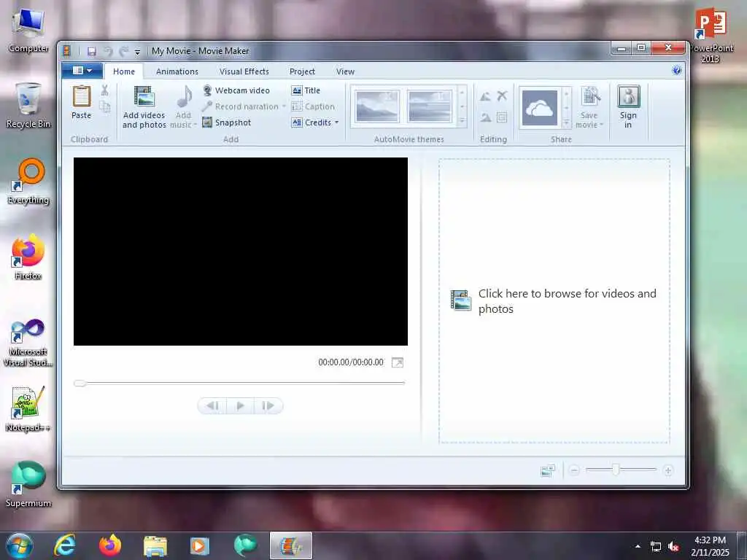Click the Previous frame button
747x560 pixels.
click(x=212, y=405)
